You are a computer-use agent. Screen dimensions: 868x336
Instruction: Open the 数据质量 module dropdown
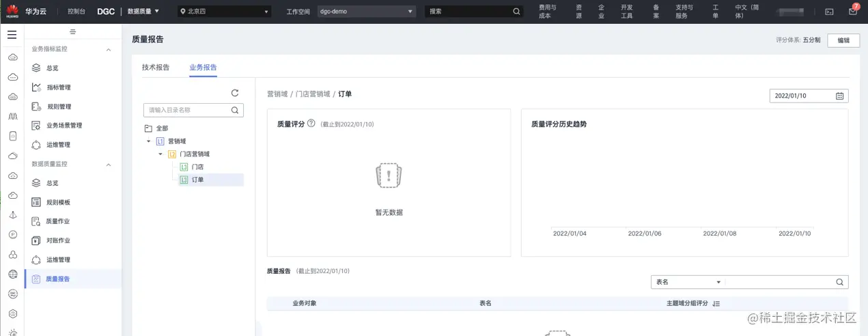click(x=143, y=12)
